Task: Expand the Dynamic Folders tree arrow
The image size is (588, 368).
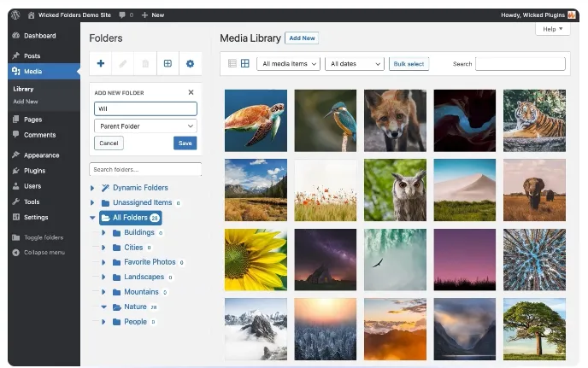Action: 92,188
